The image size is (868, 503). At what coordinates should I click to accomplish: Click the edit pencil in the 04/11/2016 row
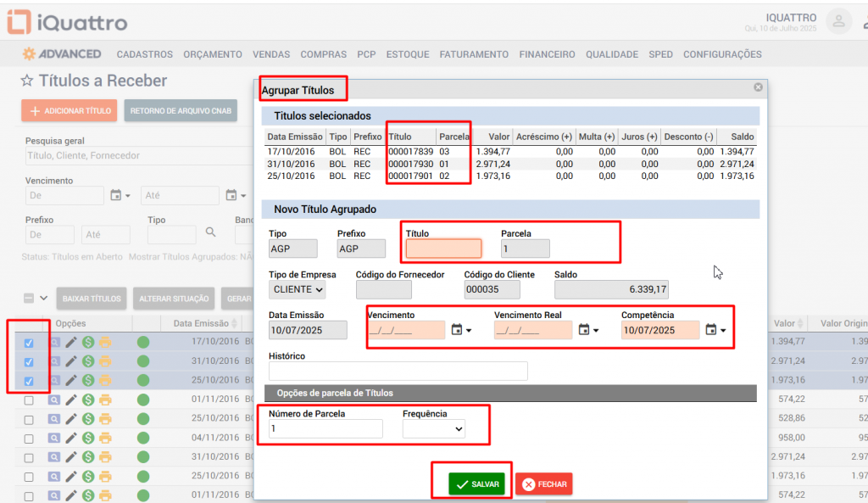pyautogui.click(x=71, y=439)
